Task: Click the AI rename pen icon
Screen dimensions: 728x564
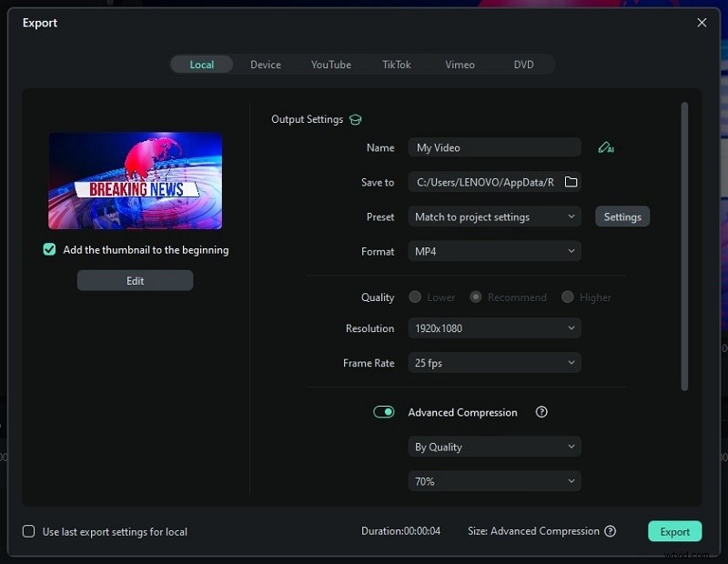Action: click(606, 146)
